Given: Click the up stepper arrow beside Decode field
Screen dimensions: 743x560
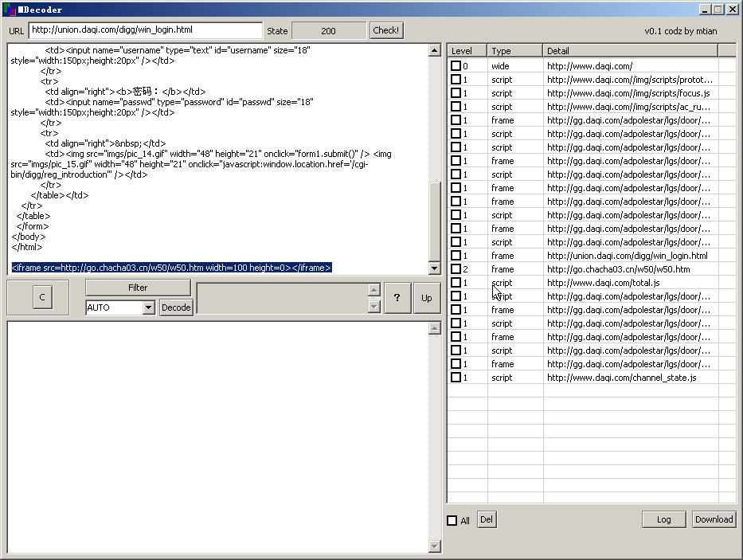Looking at the screenshot, I should pyautogui.click(x=374, y=289).
